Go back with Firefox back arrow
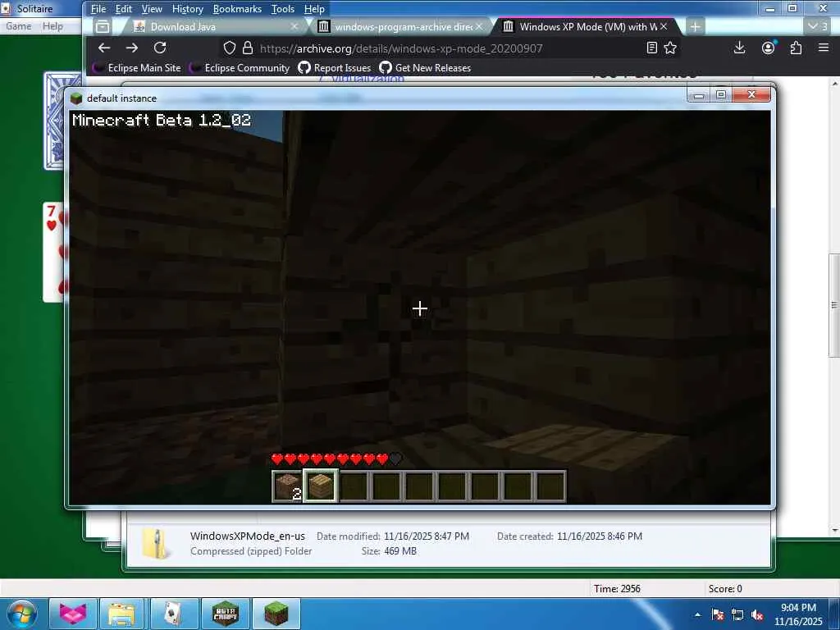This screenshot has height=630, width=840. tap(104, 48)
